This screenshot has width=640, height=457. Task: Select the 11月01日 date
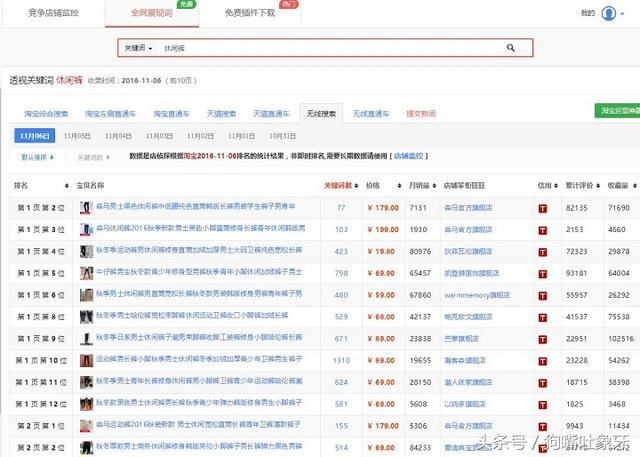pos(241,136)
